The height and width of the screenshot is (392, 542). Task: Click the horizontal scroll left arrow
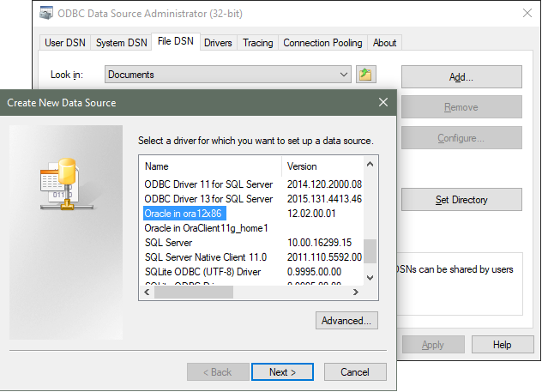147,292
